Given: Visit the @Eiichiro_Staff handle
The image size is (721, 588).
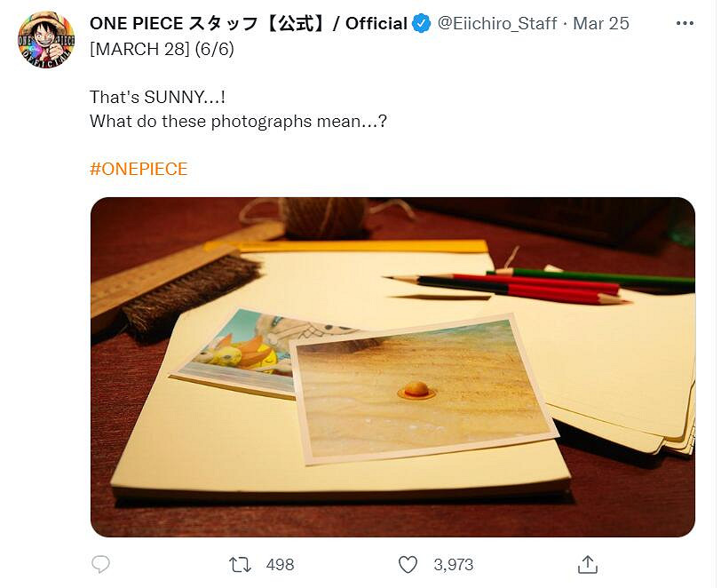Looking at the screenshot, I should 498,24.
